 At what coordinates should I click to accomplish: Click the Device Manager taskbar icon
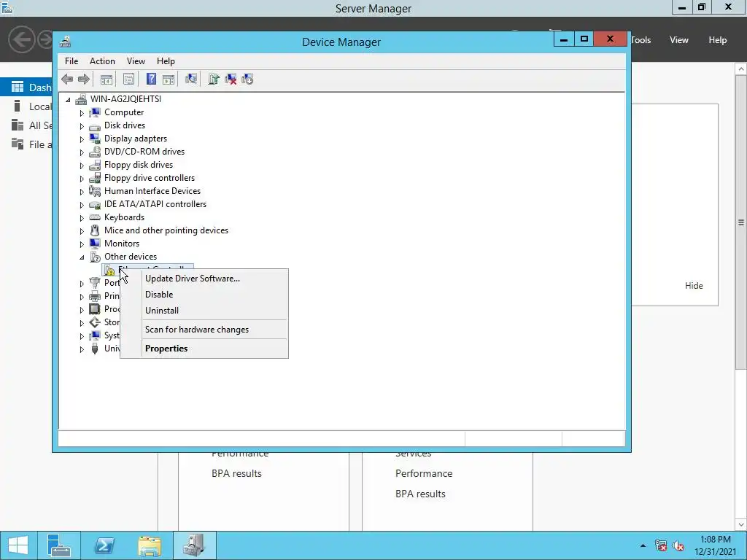tap(194, 545)
